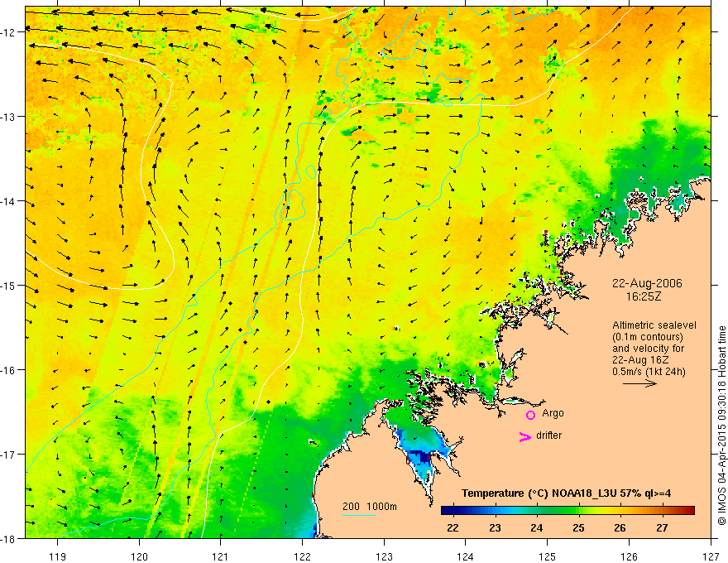Click the velocity scale reference arrow
Screen dimensions: 728x563
(639, 383)
